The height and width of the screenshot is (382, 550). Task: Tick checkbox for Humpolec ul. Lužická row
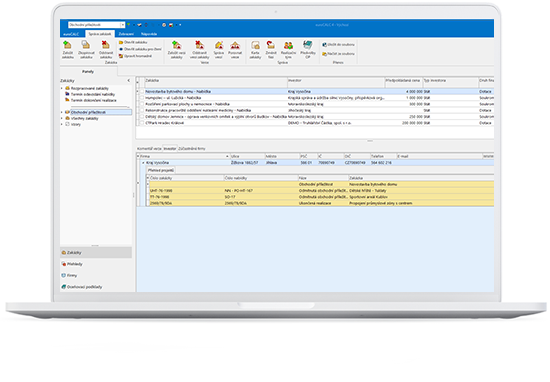click(142, 98)
